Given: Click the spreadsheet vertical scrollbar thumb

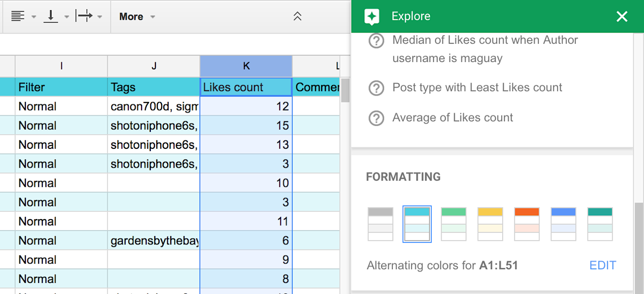Looking at the screenshot, I should (x=345, y=90).
